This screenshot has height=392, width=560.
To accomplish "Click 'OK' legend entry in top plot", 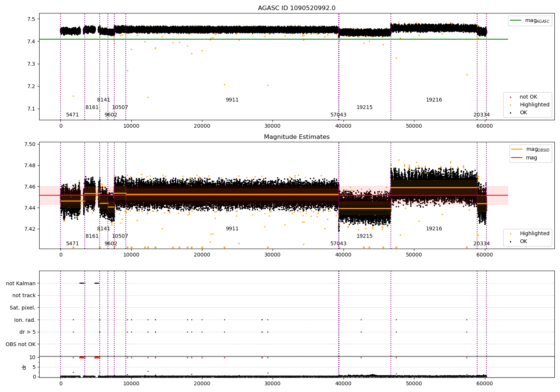I will (x=523, y=113).
